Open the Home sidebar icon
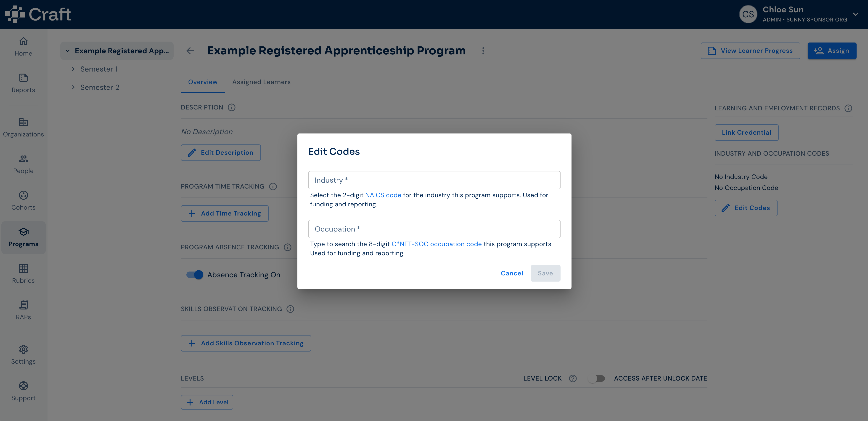 (x=23, y=41)
